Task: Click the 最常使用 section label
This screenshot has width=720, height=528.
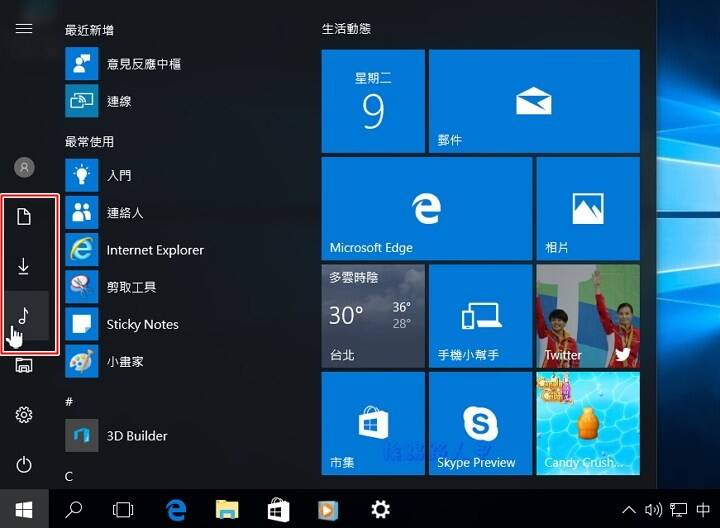Action: click(x=90, y=141)
